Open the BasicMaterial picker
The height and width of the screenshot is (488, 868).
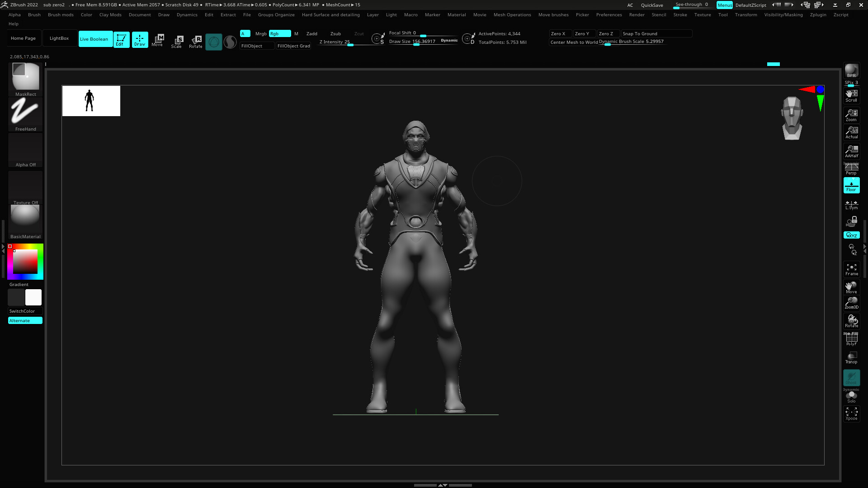pyautogui.click(x=25, y=219)
